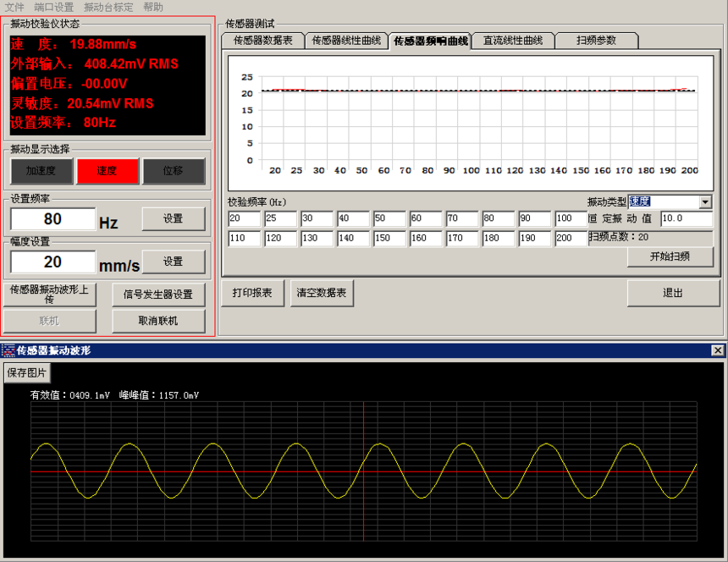Switch to the 传感器数据表 tab

(x=262, y=41)
